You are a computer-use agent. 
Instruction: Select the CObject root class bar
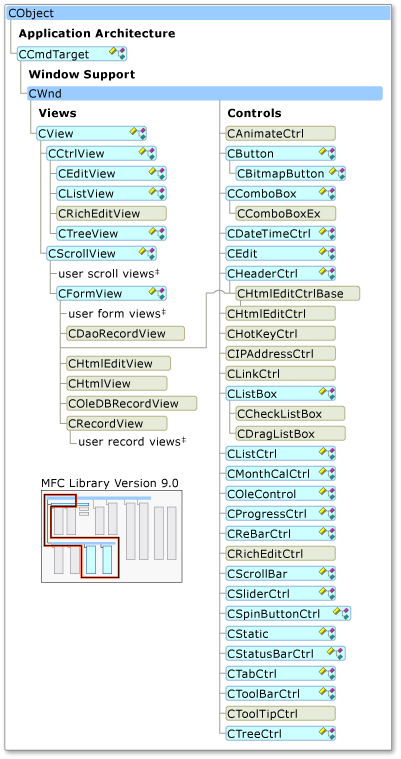click(199, 14)
